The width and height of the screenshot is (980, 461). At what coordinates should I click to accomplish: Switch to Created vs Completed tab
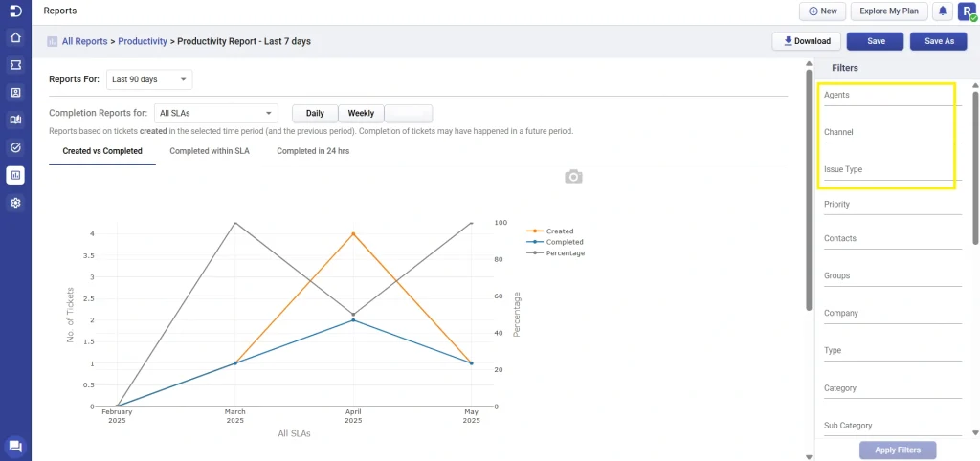pos(102,151)
